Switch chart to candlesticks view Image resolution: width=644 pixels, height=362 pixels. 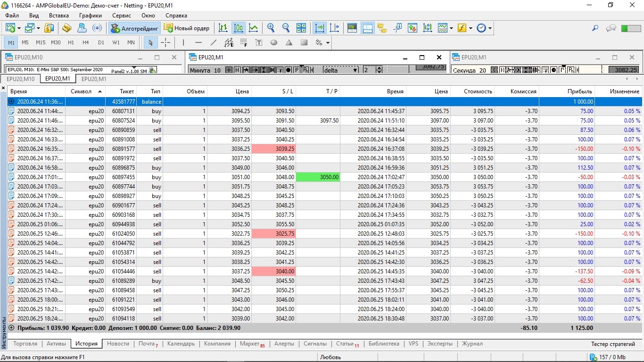pyautogui.click(x=239, y=28)
